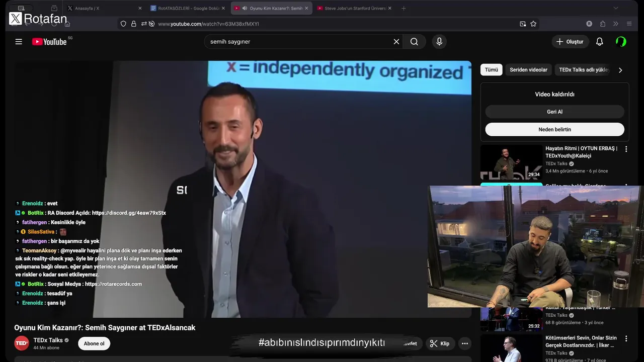
Task: Open the browser application menu
Action: tap(629, 24)
